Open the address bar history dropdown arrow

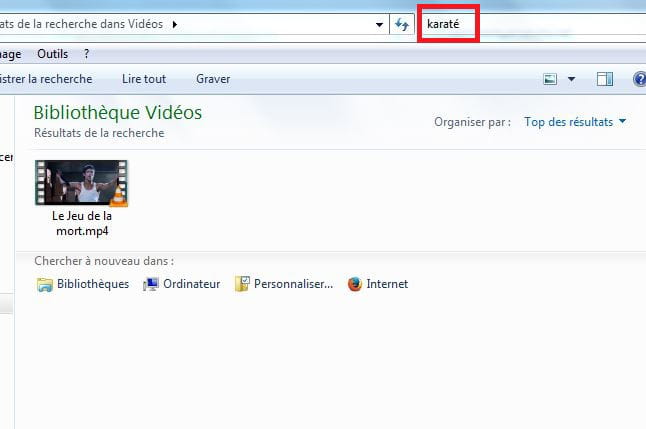(379, 25)
